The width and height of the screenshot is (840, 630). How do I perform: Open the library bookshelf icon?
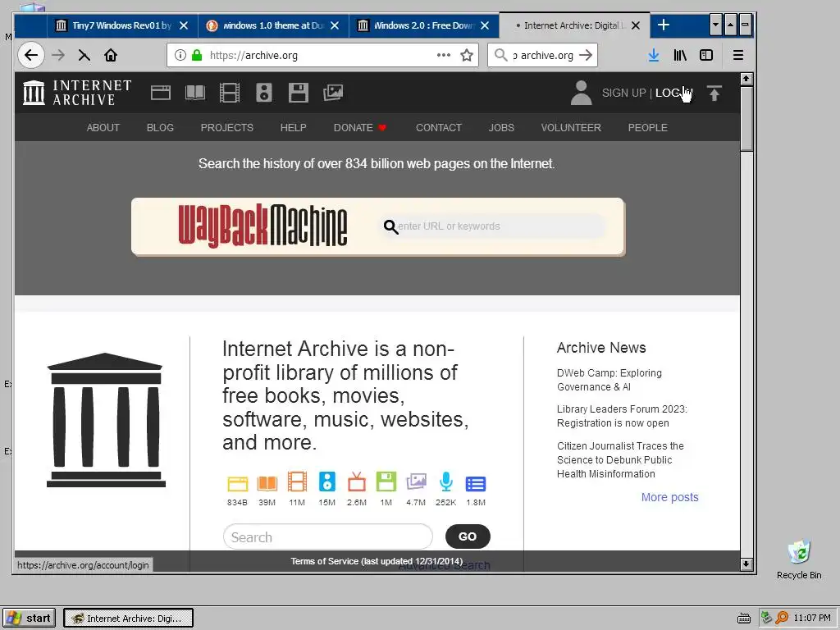[x=680, y=55]
